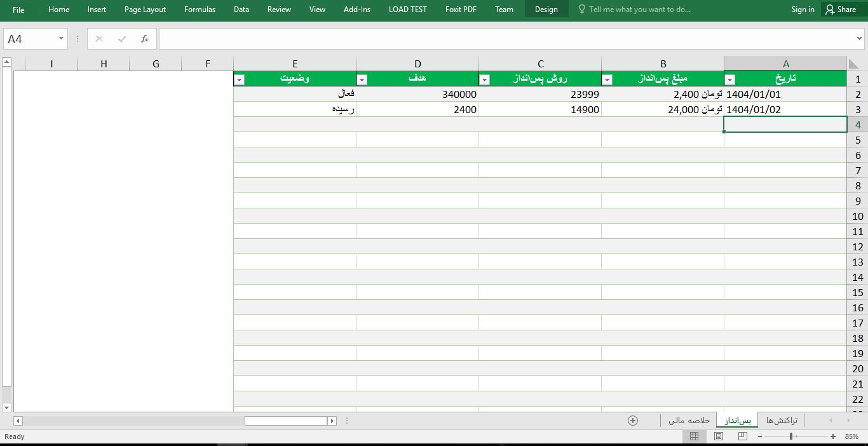Image resolution: width=868 pixels, height=446 pixels.
Task: Click horizontal scrollbar right arrow
Action: click(332, 421)
